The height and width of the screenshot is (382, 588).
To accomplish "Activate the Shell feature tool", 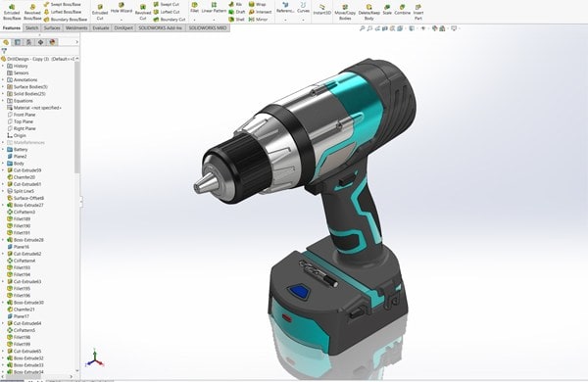I will point(236,20).
